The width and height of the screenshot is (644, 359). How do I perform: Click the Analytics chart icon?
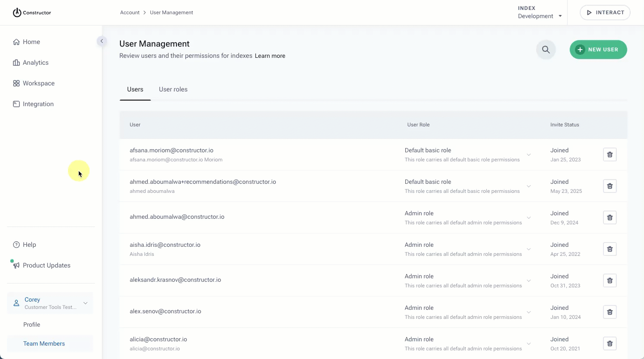pos(16,63)
